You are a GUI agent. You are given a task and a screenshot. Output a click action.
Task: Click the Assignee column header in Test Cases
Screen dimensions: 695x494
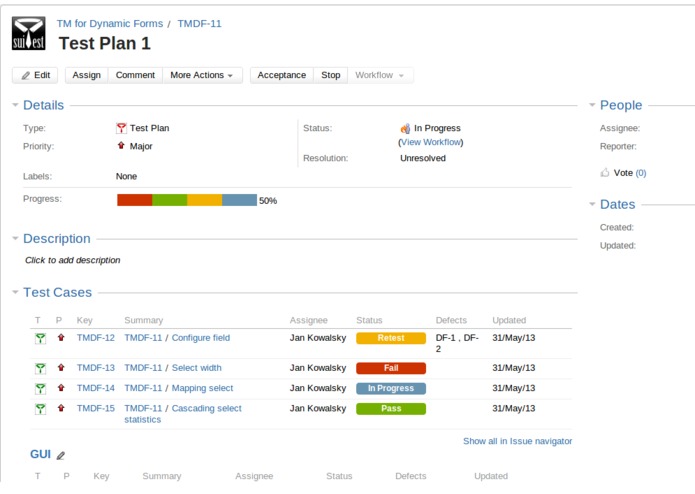308,320
